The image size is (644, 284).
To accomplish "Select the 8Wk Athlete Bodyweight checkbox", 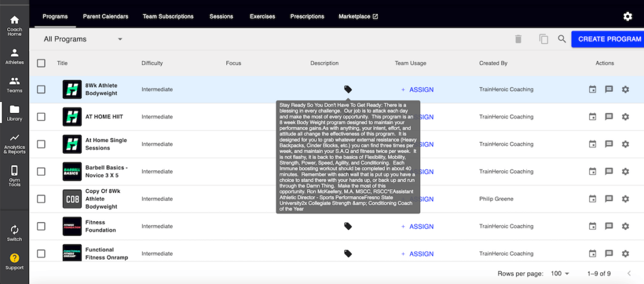I will pos(41,89).
